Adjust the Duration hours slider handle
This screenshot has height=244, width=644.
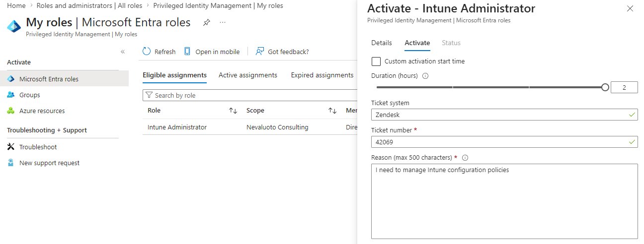pyautogui.click(x=605, y=87)
